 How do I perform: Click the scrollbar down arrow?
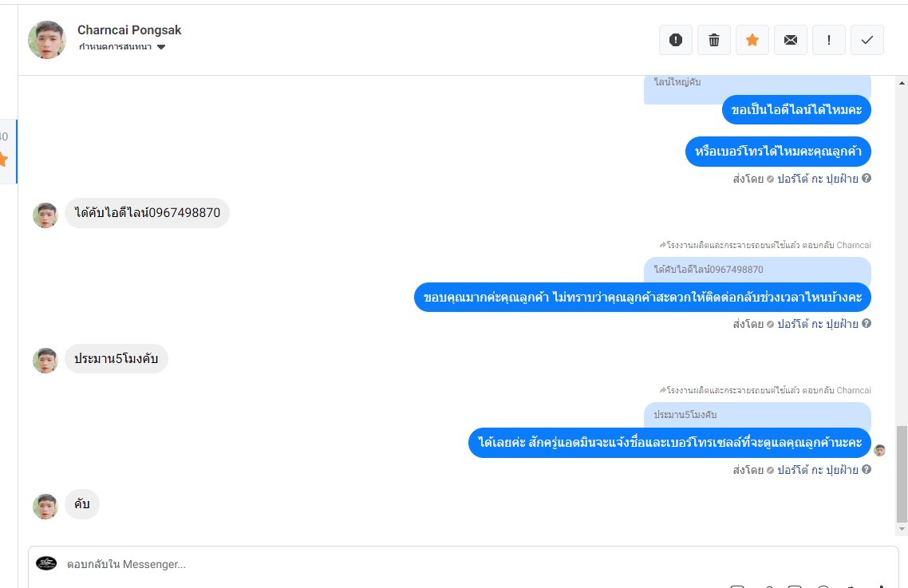[902, 529]
